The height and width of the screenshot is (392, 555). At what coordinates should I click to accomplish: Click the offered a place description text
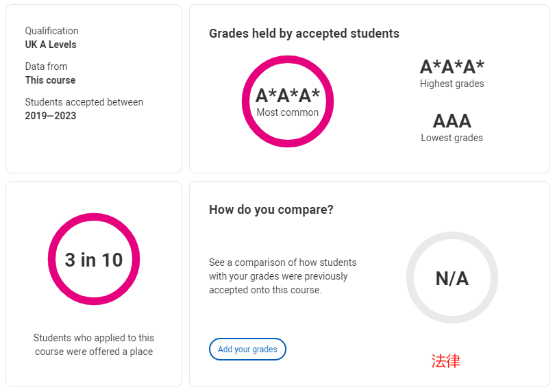click(x=94, y=345)
